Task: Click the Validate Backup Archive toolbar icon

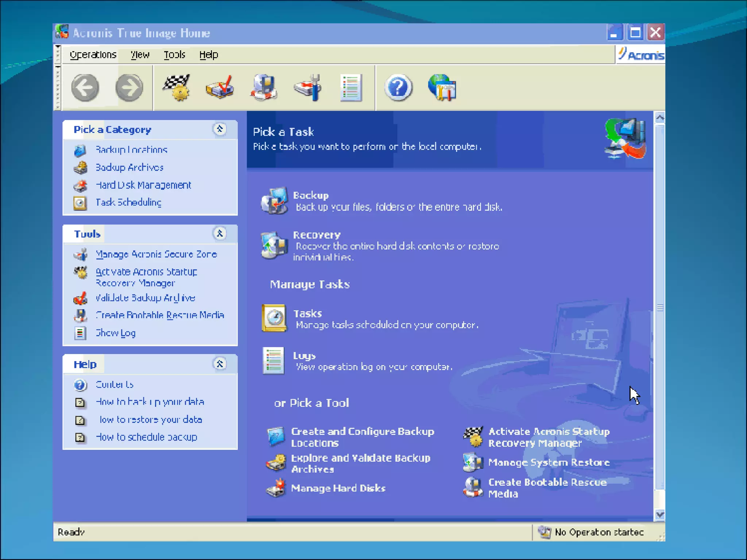Action: [x=220, y=87]
